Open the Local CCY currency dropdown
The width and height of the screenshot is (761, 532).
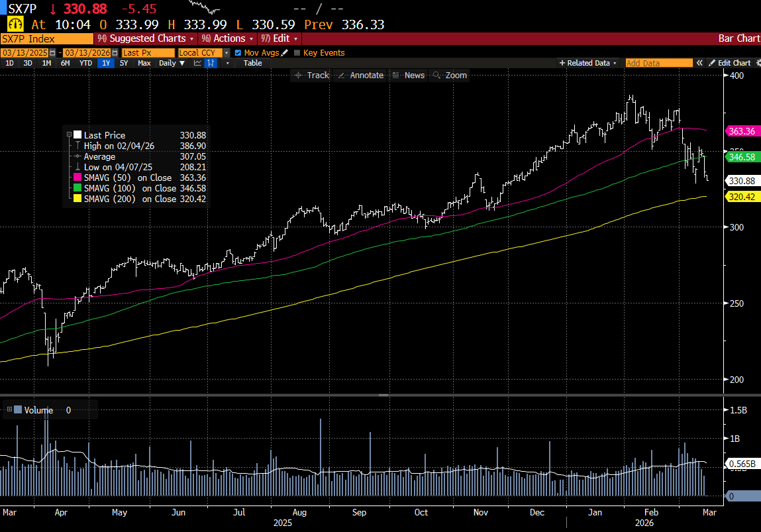coord(226,53)
